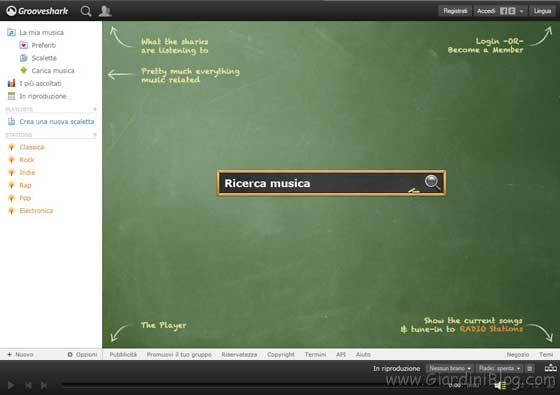This screenshot has width=560, height=395.
Task: Click the icon at right end of player bar
Action: 550,368
